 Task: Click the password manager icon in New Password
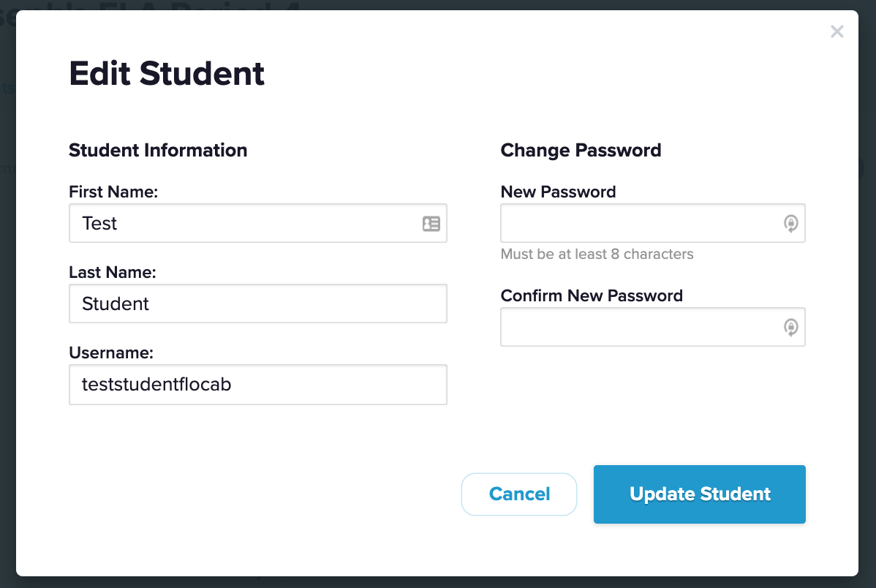point(790,224)
